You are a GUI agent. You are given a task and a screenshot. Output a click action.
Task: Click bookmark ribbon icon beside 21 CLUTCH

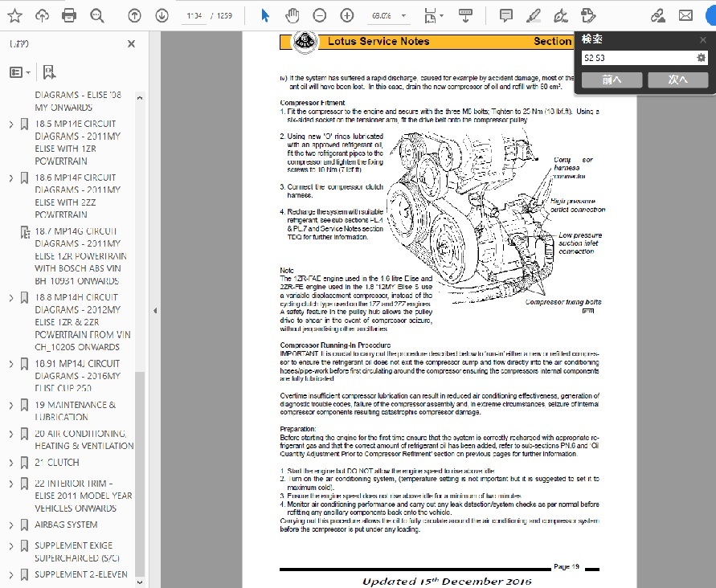(x=25, y=463)
